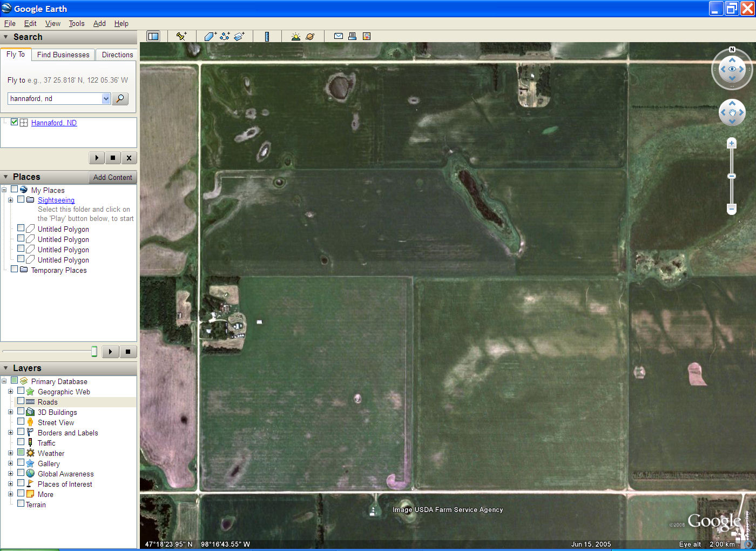The width and height of the screenshot is (756, 551).
Task: Click the Global Awareness globe icon
Action: click(x=30, y=474)
